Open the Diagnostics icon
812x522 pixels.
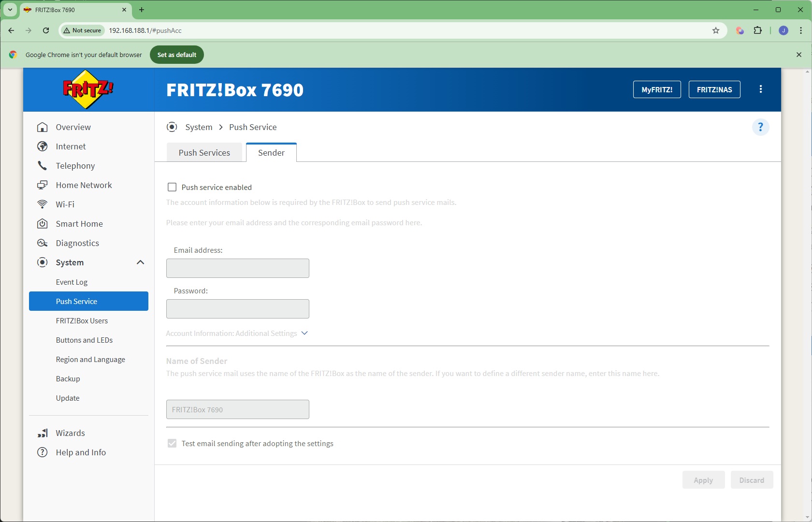pos(43,243)
